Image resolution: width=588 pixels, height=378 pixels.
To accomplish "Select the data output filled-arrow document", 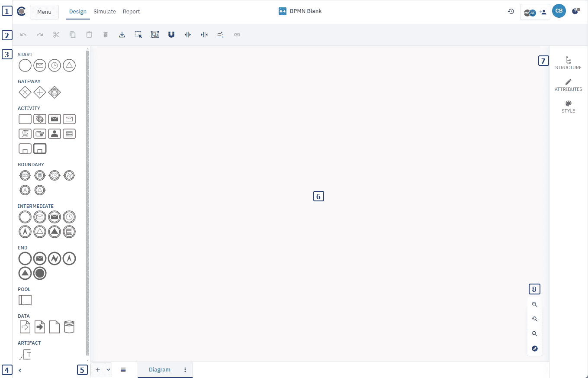I will coord(40,327).
